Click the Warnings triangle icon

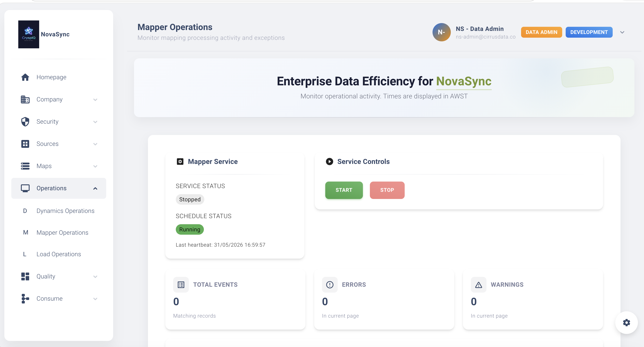[478, 285]
